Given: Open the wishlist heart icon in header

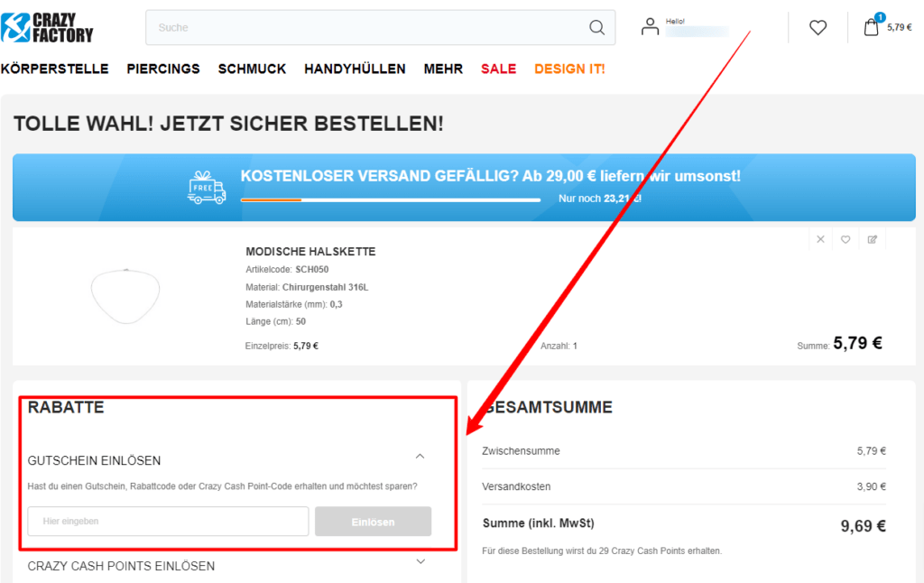Looking at the screenshot, I should [x=818, y=27].
